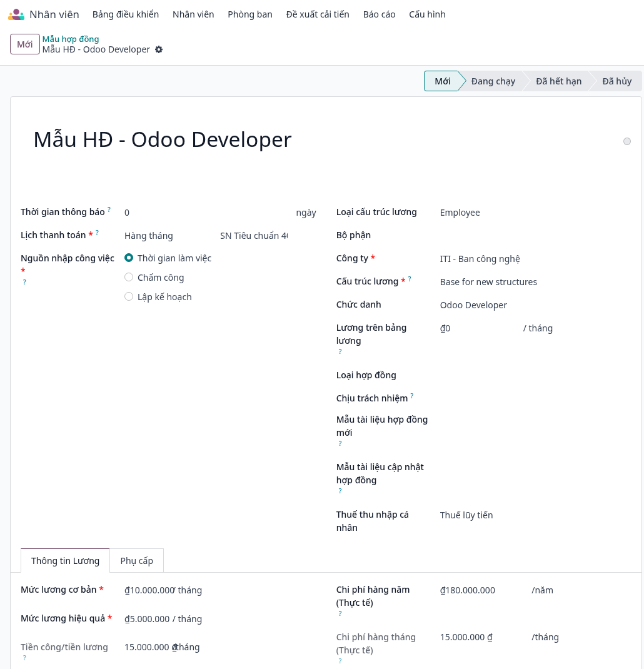Edit the Mức lương hiệu quả ₫5.000.000 field
The width and height of the screenshot is (644, 669).
point(147,619)
